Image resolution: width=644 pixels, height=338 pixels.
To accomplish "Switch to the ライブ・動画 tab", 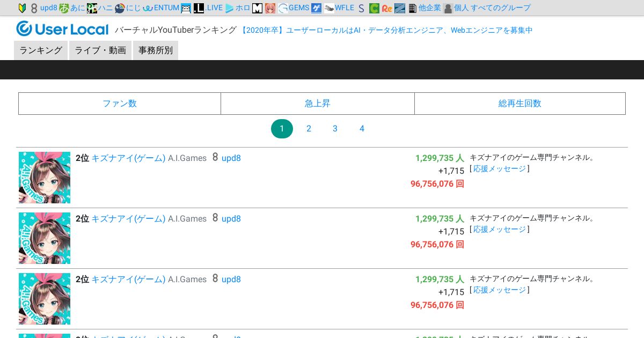I will 100,50.
